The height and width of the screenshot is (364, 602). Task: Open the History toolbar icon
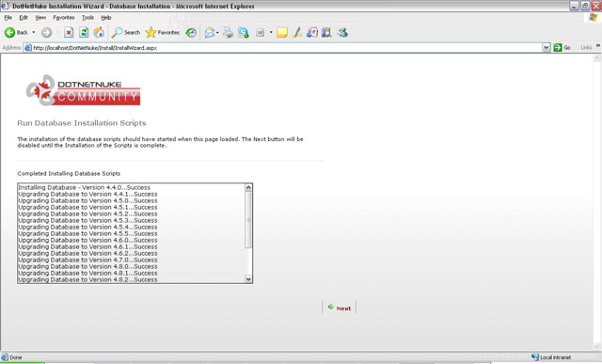[x=191, y=33]
